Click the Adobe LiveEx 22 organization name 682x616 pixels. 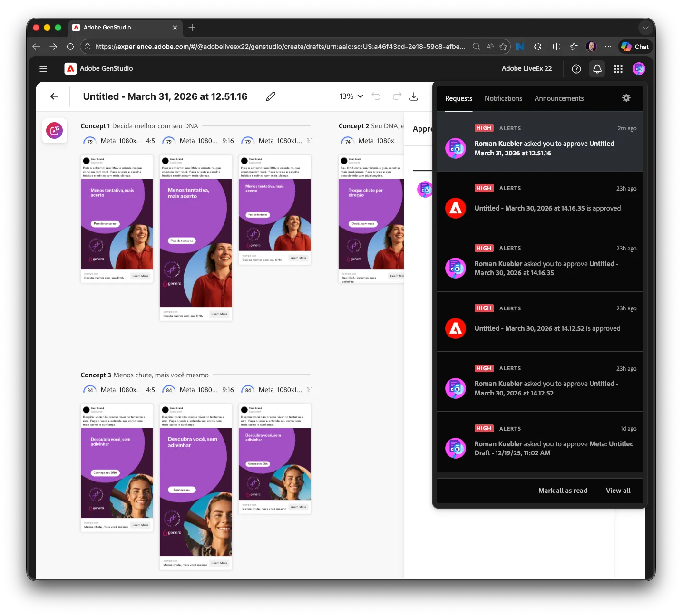pos(526,68)
